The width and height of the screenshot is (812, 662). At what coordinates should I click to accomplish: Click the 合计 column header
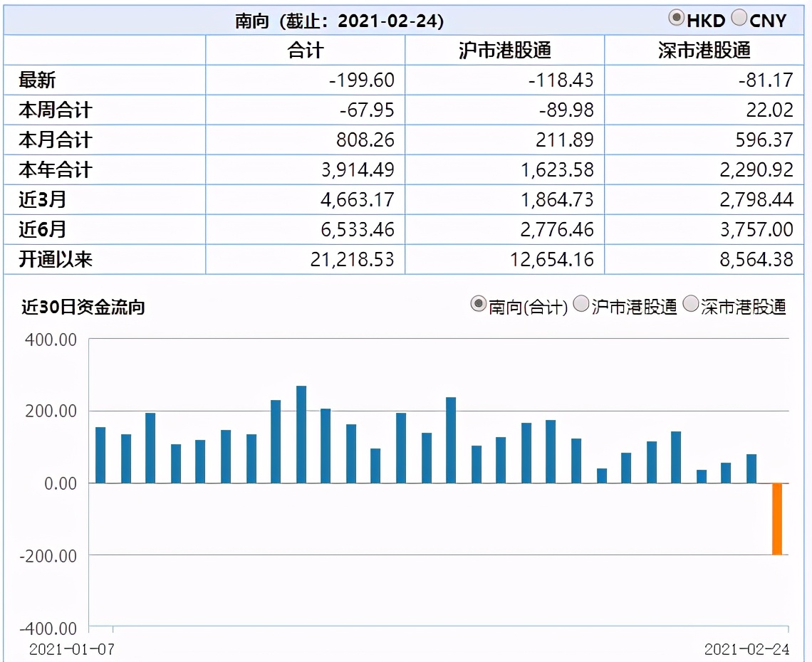click(x=304, y=50)
